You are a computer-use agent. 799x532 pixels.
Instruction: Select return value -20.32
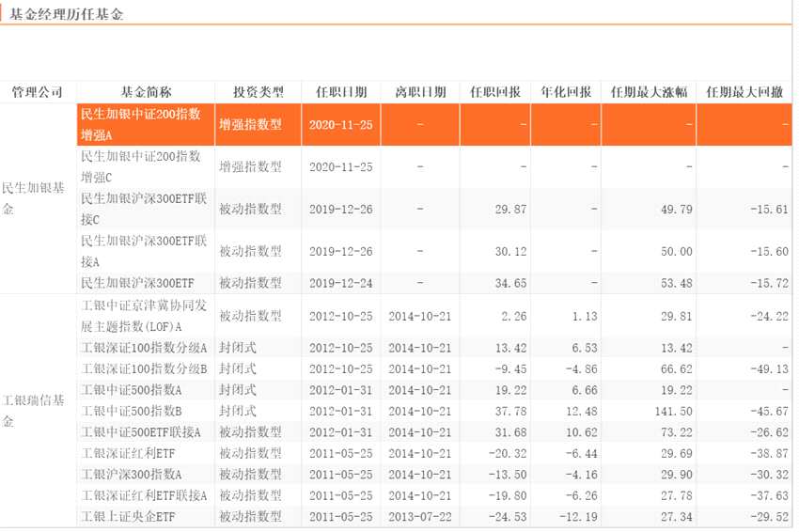[508, 454]
